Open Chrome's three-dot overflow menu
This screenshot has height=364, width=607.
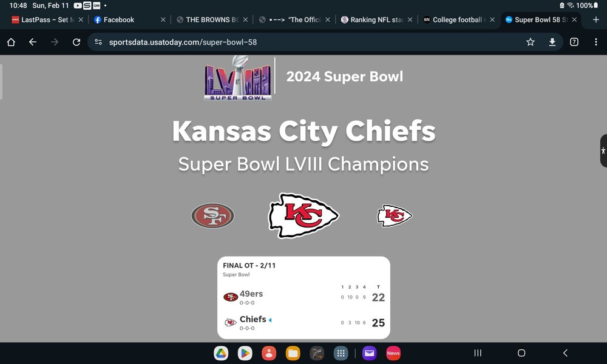(596, 42)
